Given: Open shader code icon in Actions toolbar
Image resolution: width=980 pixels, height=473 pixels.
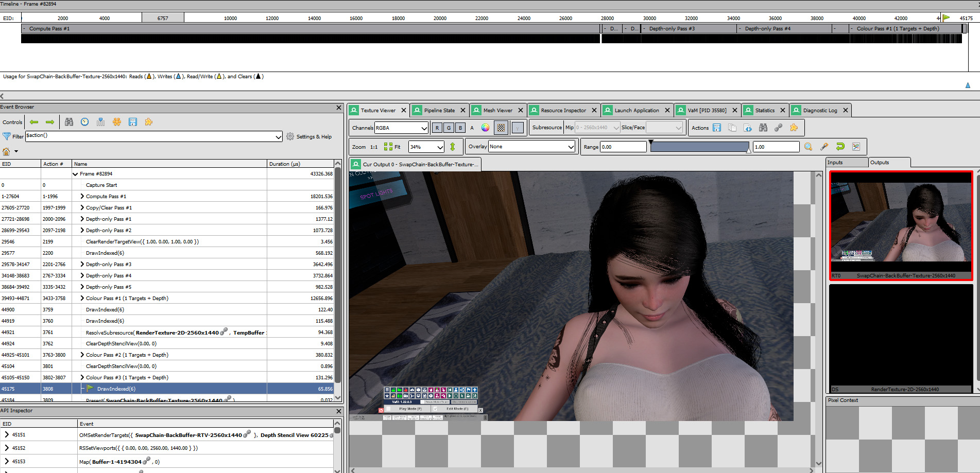Looking at the screenshot, I should coord(748,128).
